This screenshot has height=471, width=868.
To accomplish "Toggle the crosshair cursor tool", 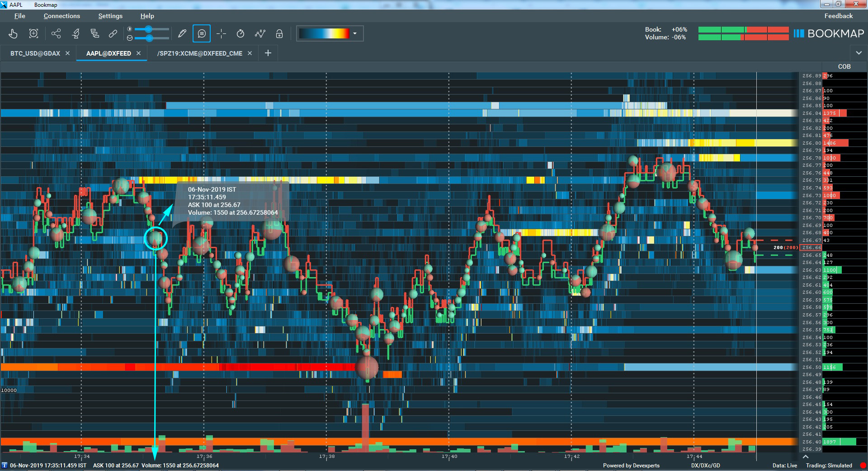I will [221, 34].
